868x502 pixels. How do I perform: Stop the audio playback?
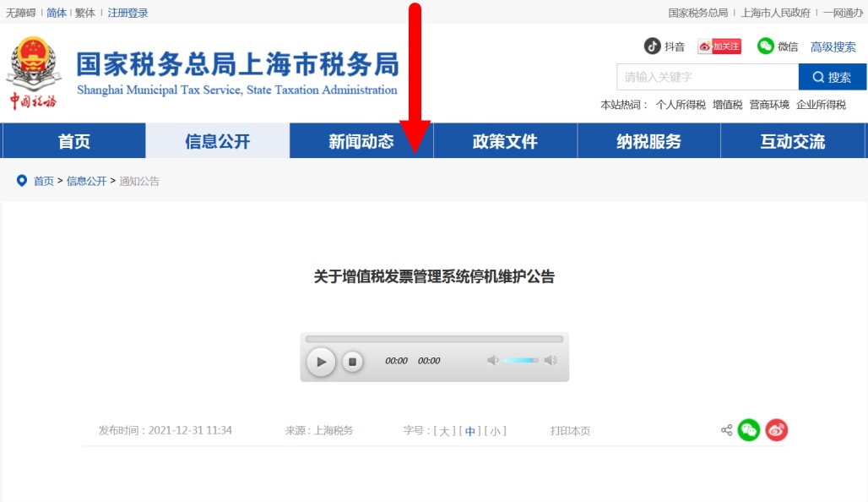[352, 362]
